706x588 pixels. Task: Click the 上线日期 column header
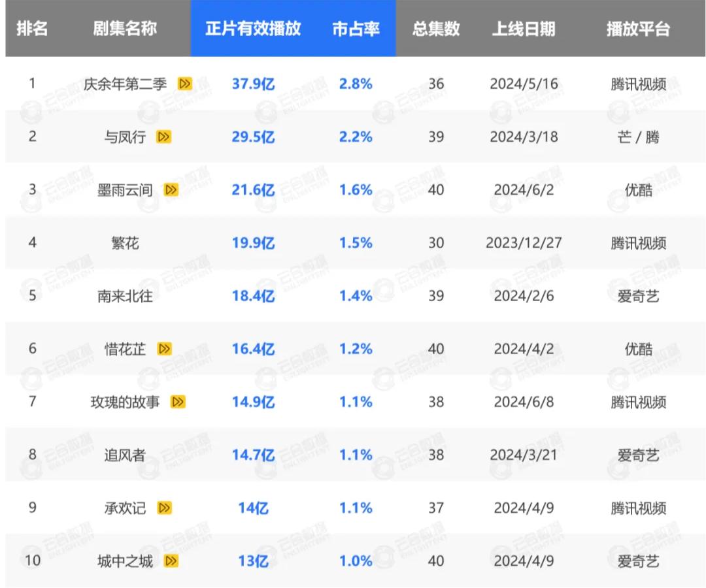[524, 28]
